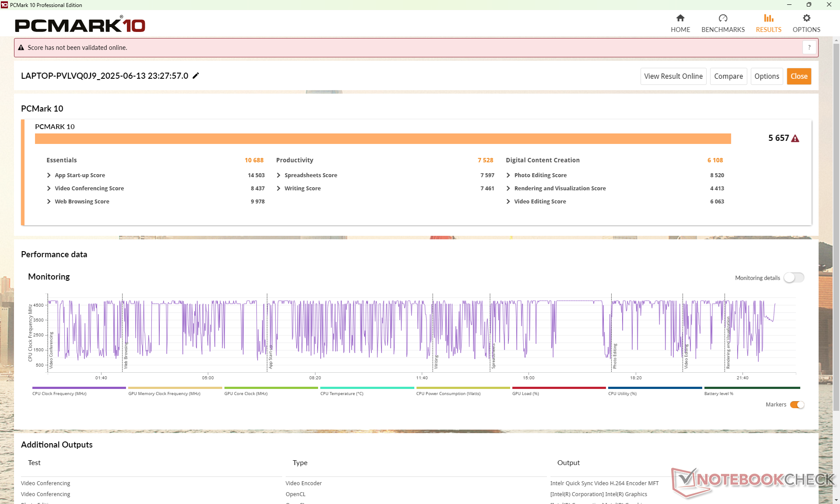Image resolution: width=840 pixels, height=504 pixels.
Task: Open the Home section icon
Action: (680, 18)
